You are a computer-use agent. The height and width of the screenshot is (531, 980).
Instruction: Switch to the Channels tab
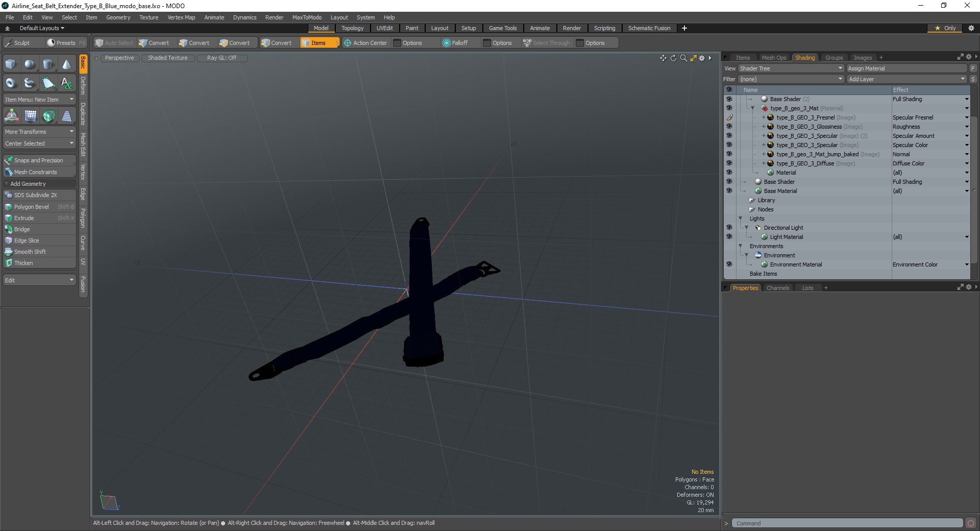[x=778, y=288]
